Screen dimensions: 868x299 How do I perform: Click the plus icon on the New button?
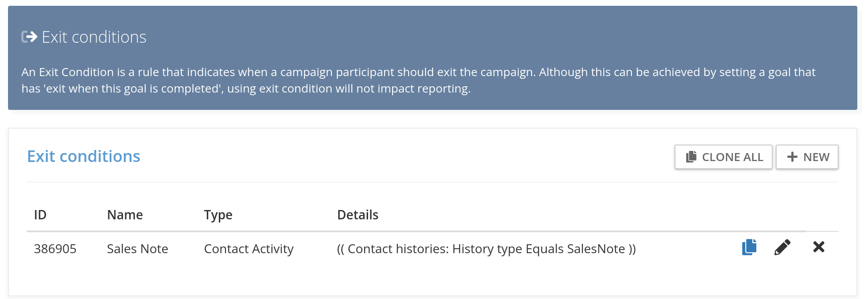(x=792, y=157)
